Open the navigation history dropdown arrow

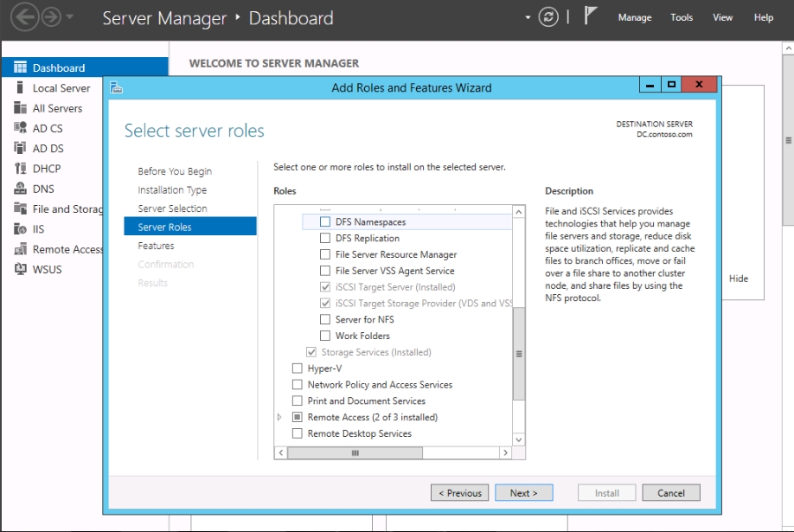(x=70, y=18)
